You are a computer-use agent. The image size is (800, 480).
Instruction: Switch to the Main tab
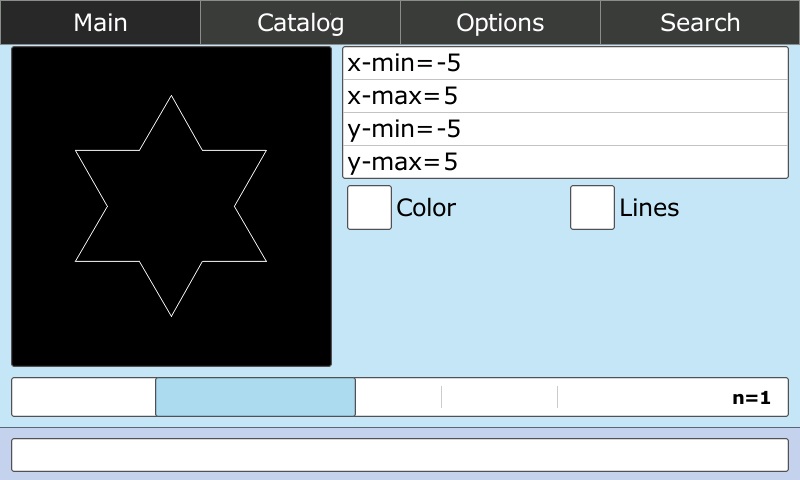100,22
